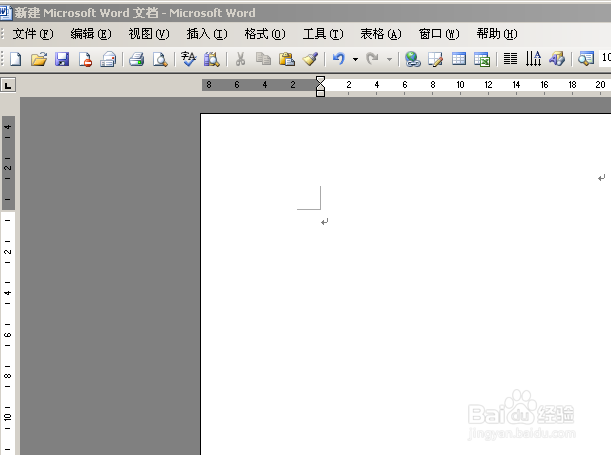Click the E-mail envelope toolbar icon
611x455 pixels.
point(108,59)
